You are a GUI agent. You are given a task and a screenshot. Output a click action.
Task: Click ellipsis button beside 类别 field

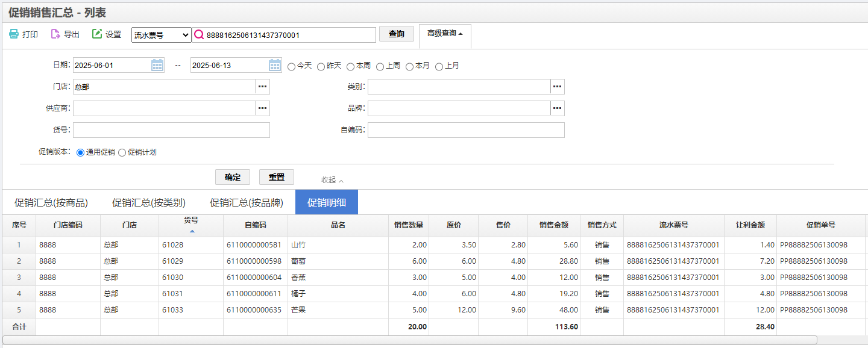point(558,87)
